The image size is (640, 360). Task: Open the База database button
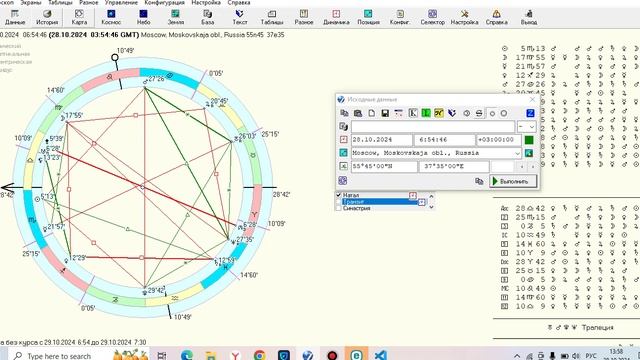[207, 18]
